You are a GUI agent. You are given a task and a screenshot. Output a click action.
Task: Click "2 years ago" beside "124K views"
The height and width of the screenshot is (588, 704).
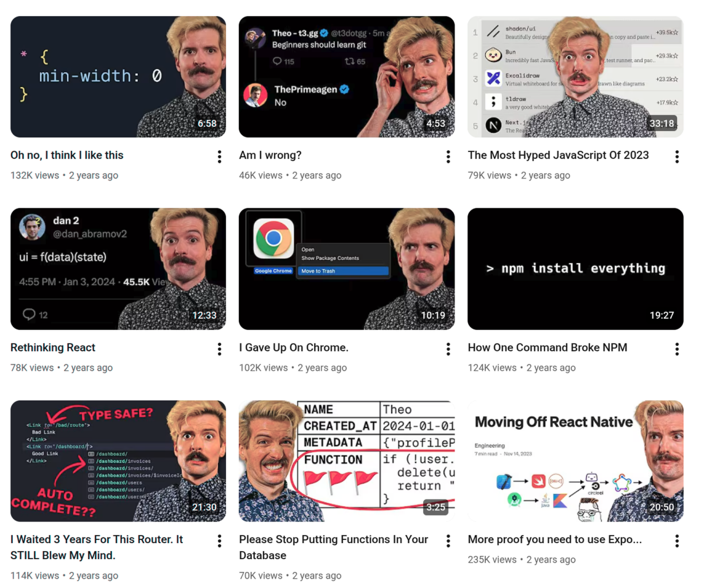coord(551,368)
